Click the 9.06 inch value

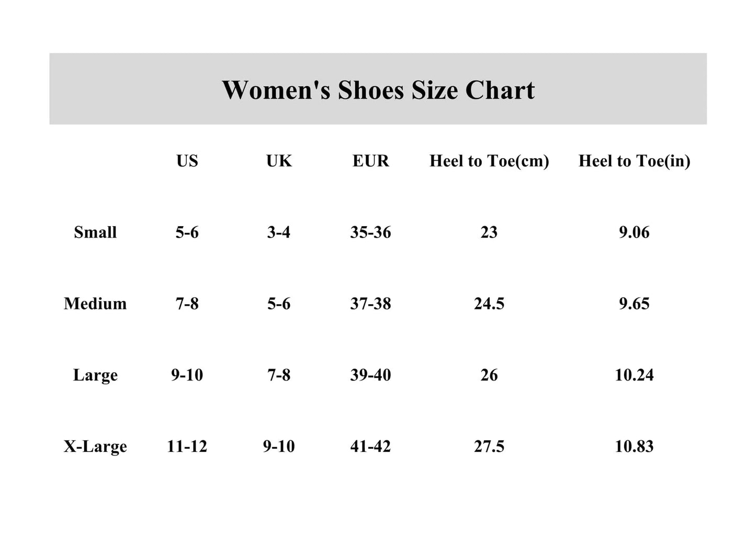pyautogui.click(x=634, y=232)
